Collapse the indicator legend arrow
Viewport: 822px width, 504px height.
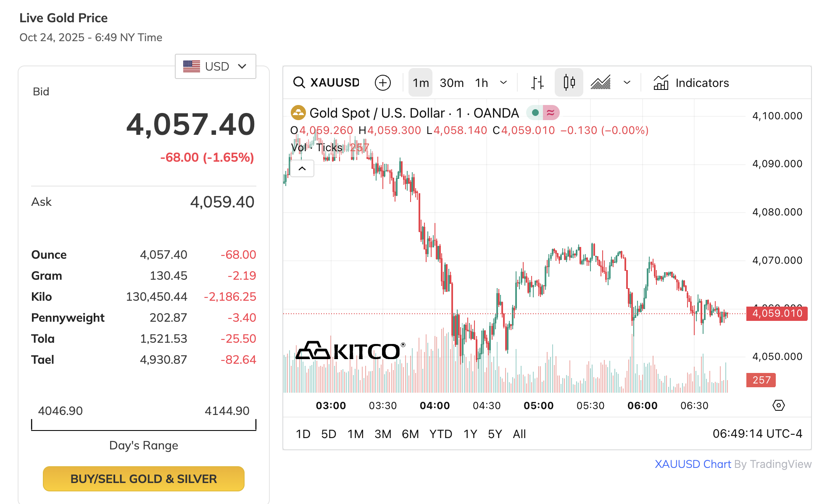[x=302, y=168]
